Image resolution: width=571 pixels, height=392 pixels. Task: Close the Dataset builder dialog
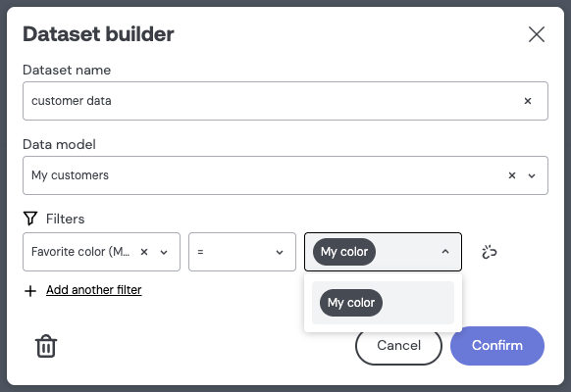pos(537,34)
